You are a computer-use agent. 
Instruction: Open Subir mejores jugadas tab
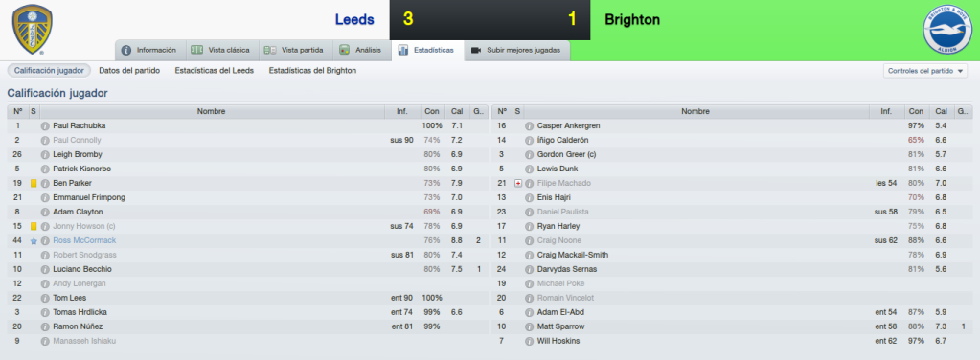click(517, 50)
